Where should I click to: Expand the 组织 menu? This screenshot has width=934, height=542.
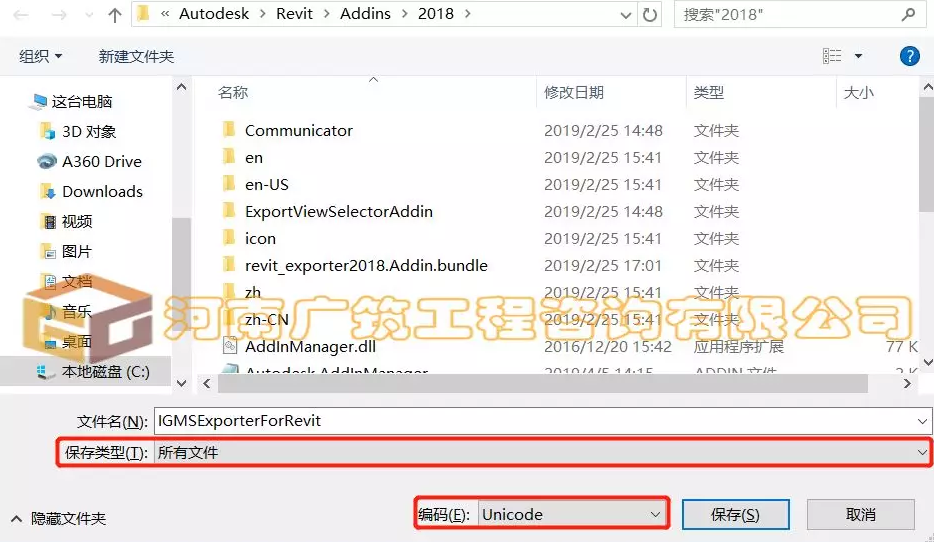40,56
